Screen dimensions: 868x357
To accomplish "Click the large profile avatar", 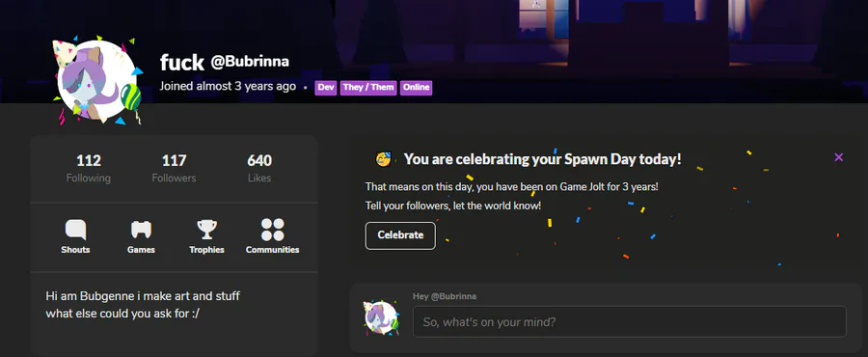I will point(97,80).
